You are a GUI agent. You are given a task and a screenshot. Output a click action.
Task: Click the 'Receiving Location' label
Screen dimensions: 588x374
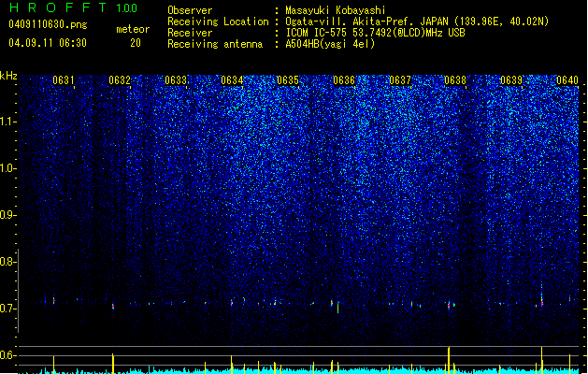coord(218,22)
